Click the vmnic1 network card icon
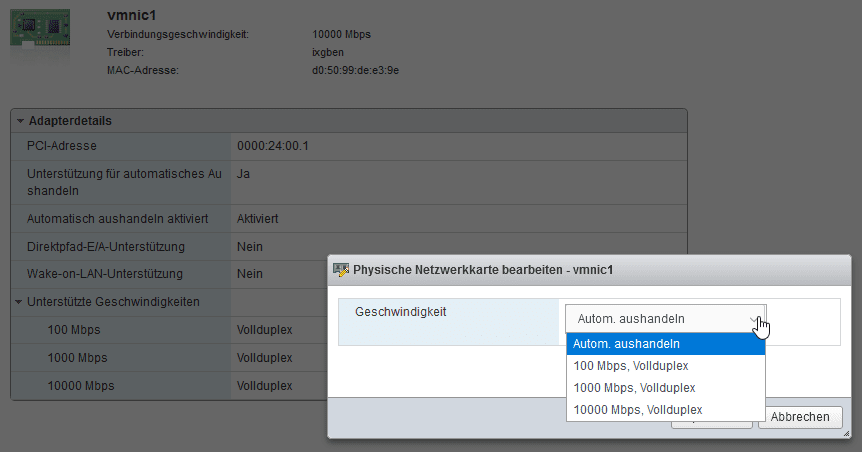 coord(40,31)
